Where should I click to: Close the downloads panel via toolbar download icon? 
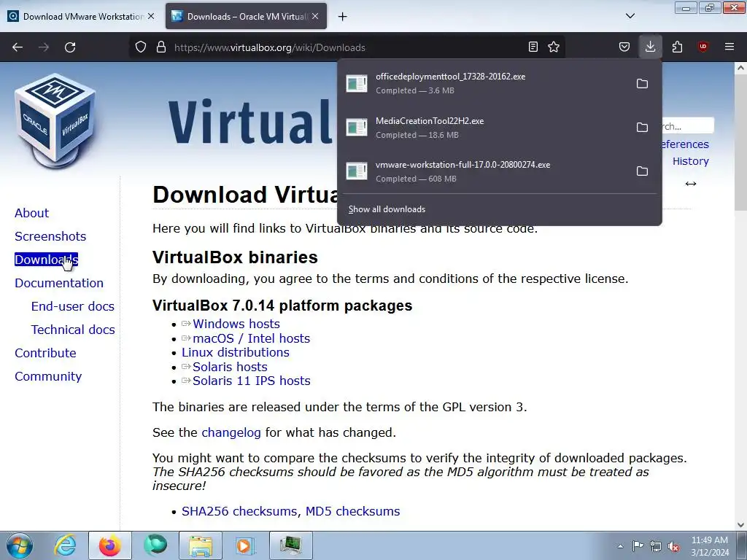click(x=650, y=47)
